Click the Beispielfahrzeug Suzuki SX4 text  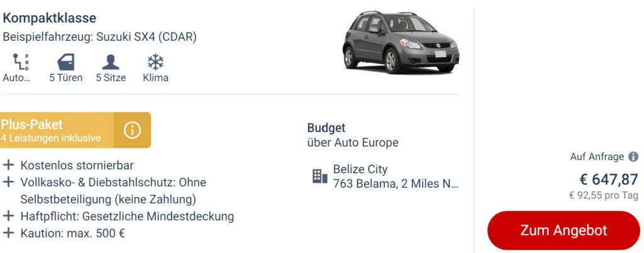(x=100, y=37)
